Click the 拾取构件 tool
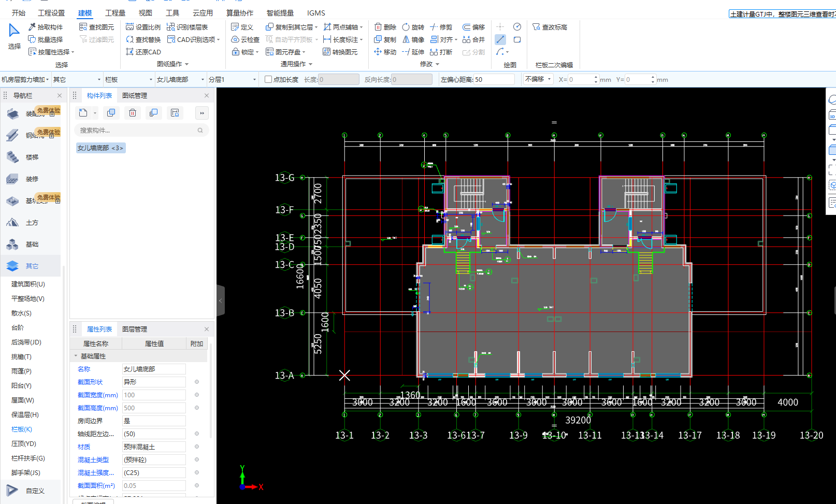This screenshot has height=504, width=836. (45, 27)
